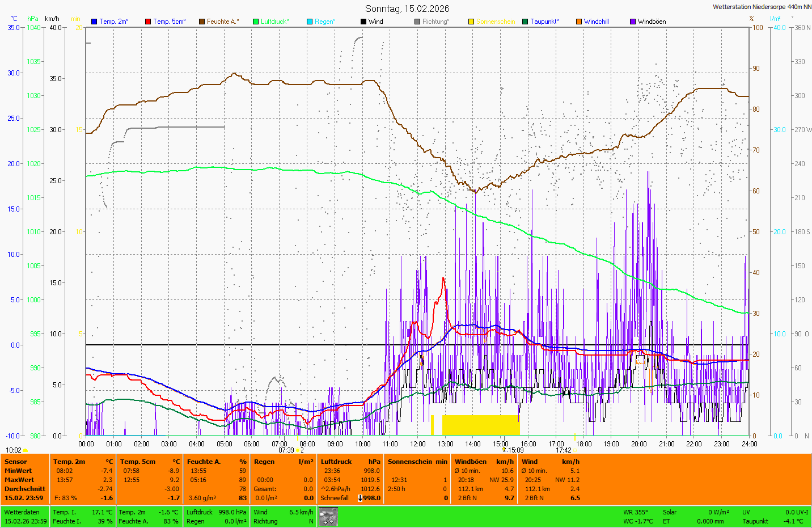
Task: Click the yellow sunshine duration bar
Action: [480, 425]
